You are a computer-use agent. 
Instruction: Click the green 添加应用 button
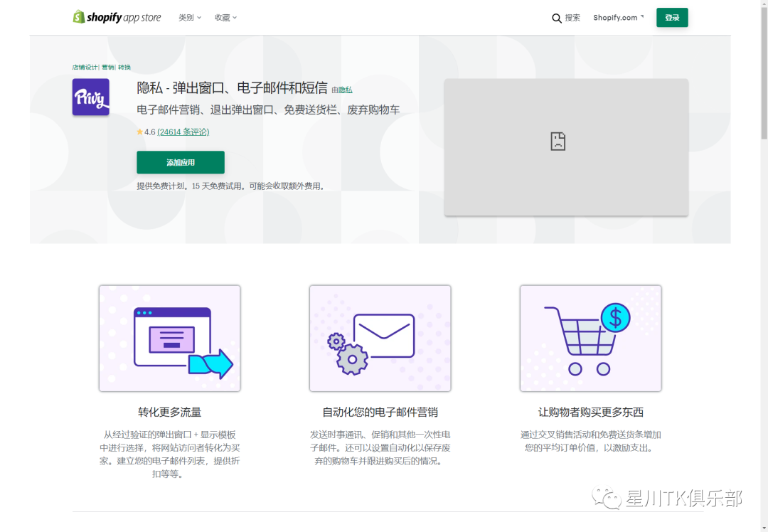pos(180,162)
